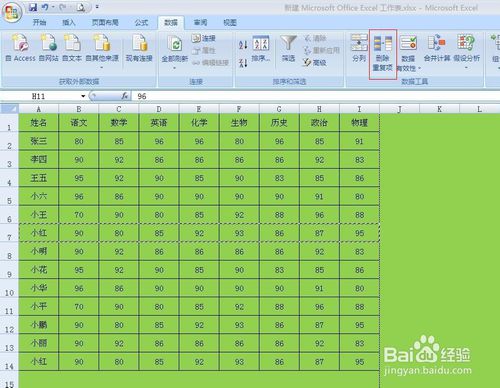
Task: Click name cell 张三
Action: (x=39, y=141)
